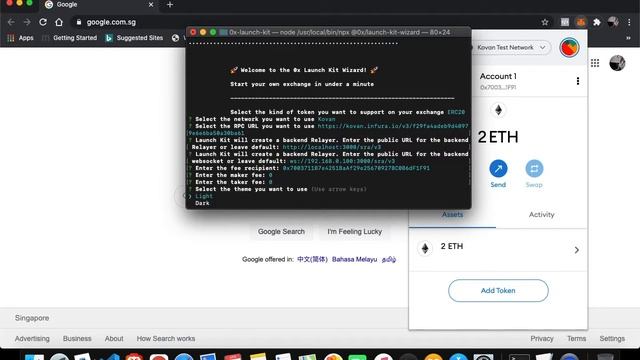
Task: Open Getting Started bookmark
Action: (x=70, y=38)
